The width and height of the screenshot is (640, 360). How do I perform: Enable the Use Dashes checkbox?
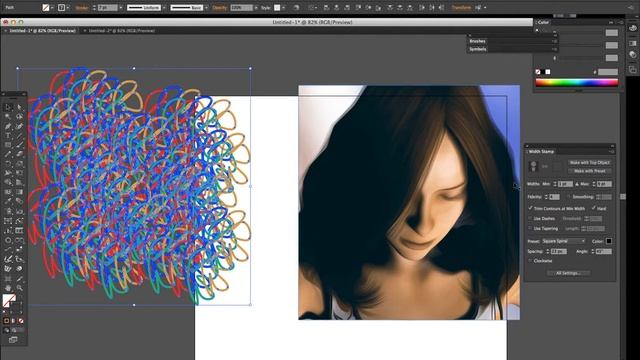530,219
